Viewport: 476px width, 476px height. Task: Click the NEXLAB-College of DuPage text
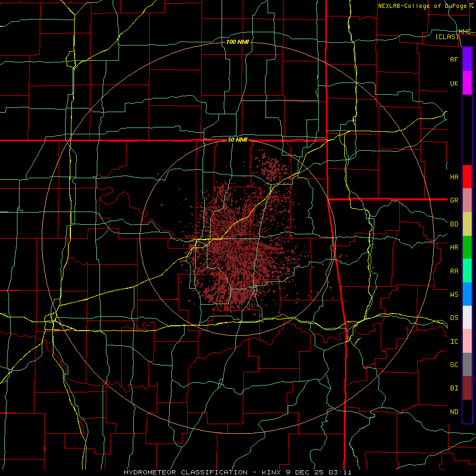coord(423,6)
